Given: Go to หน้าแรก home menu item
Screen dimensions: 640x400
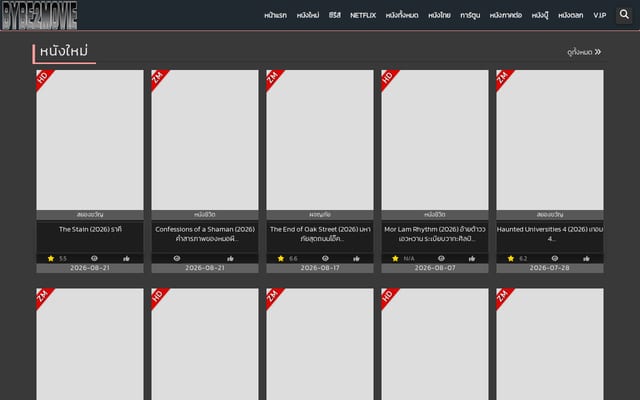Looking at the screenshot, I should click(x=276, y=16).
